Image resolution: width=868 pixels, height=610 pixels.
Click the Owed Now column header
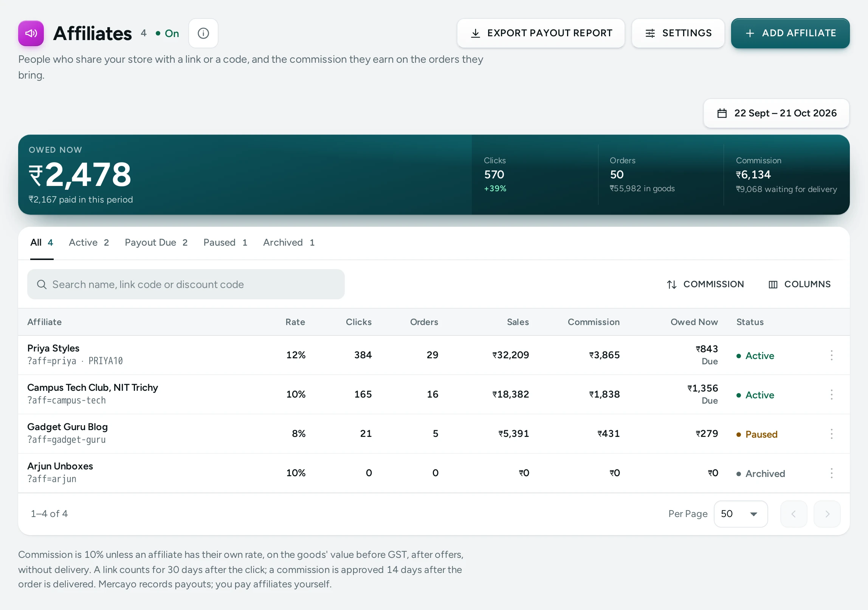pyautogui.click(x=694, y=322)
